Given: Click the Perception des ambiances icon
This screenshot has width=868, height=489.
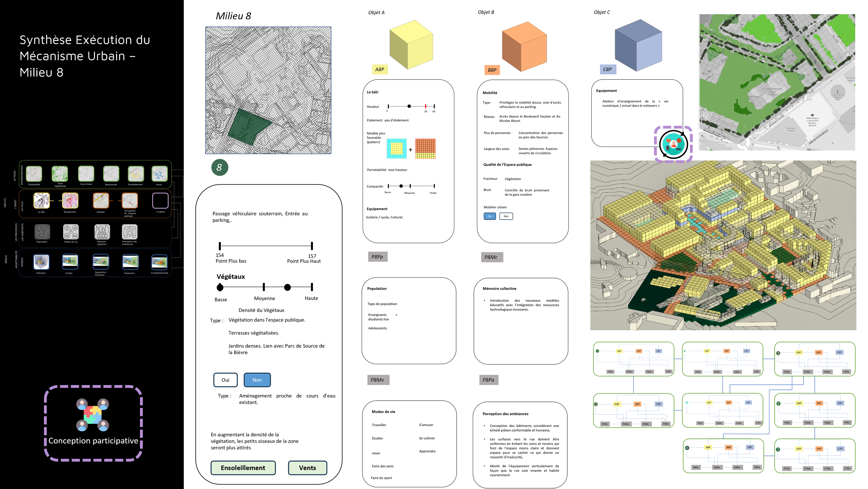Looking at the screenshot, I should coord(130,232).
